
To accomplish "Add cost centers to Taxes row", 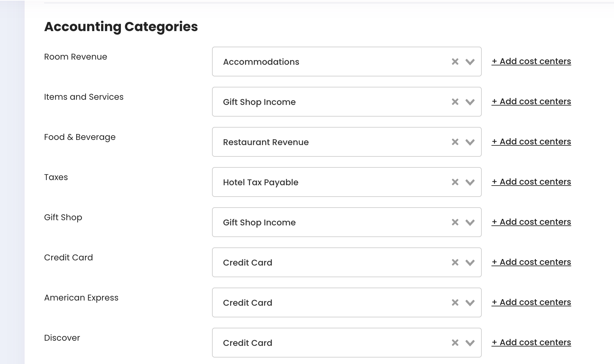I will [531, 182].
